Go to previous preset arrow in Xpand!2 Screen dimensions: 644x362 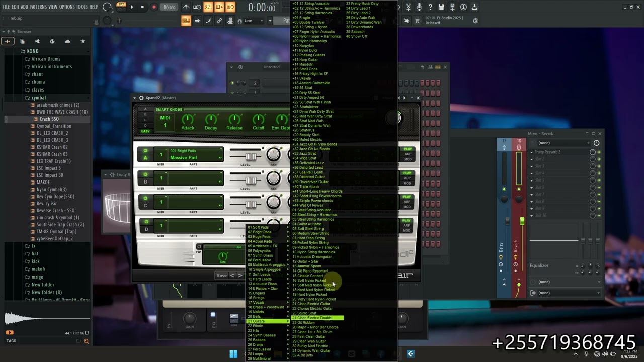[x=232, y=276]
